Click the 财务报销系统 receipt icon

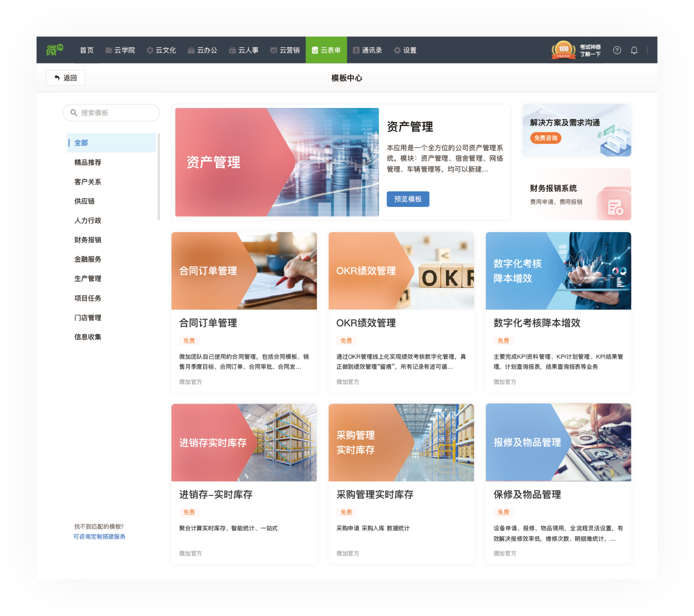615,207
